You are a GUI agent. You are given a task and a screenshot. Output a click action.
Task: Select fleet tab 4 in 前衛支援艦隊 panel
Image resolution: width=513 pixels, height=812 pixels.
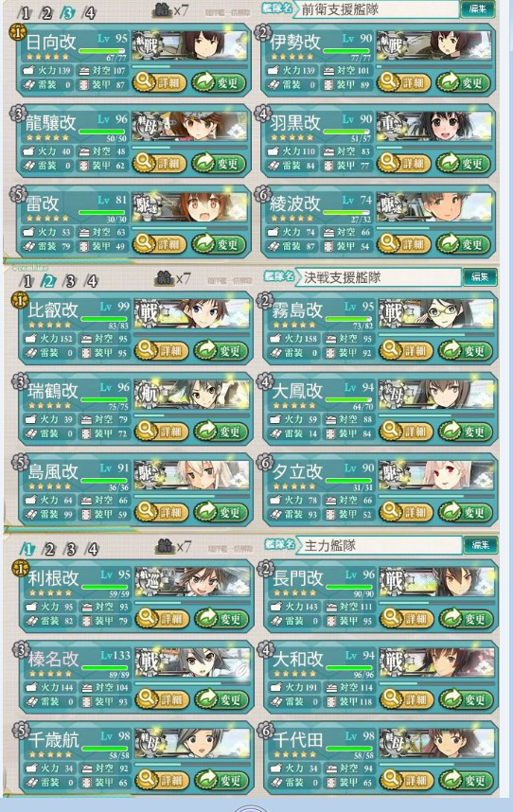[x=89, y=13]
